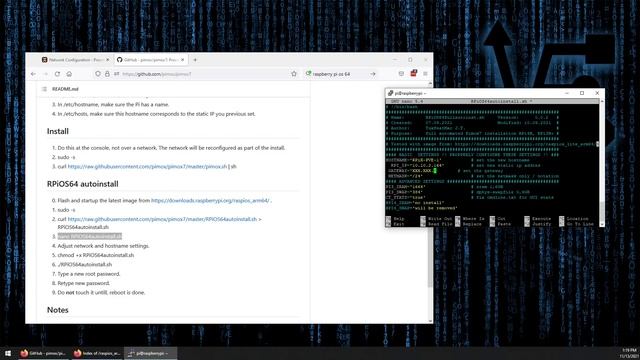This screenshot has width=640, height=360.
Task: Click the 'Do this at the console' step
Action: (x=171, y=148)
